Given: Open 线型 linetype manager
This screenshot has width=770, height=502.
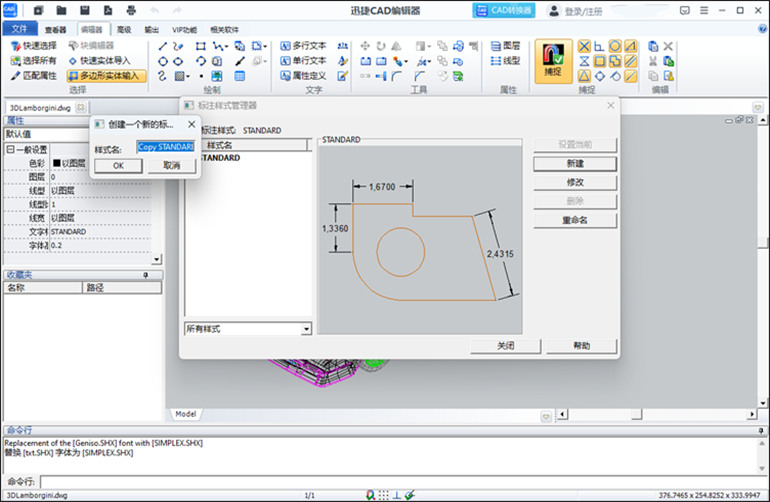Looking at the screenshot, I should tap(505, 60).
